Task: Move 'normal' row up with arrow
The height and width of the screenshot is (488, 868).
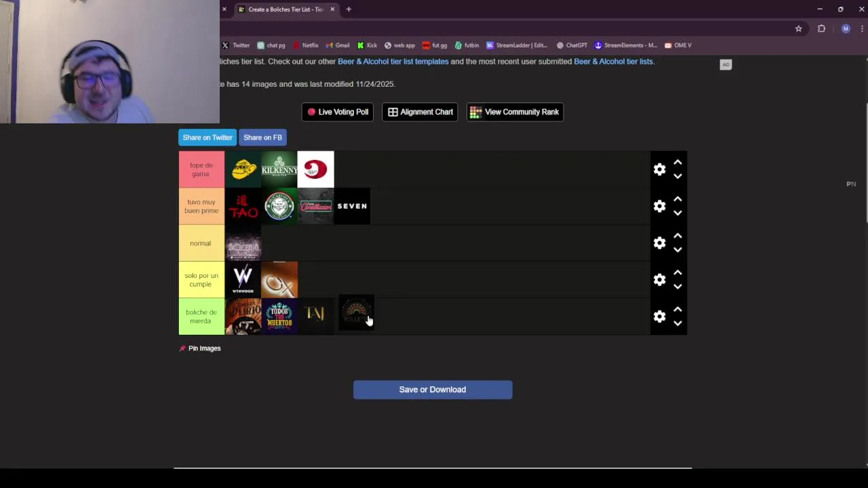Action: click(677, 236)
